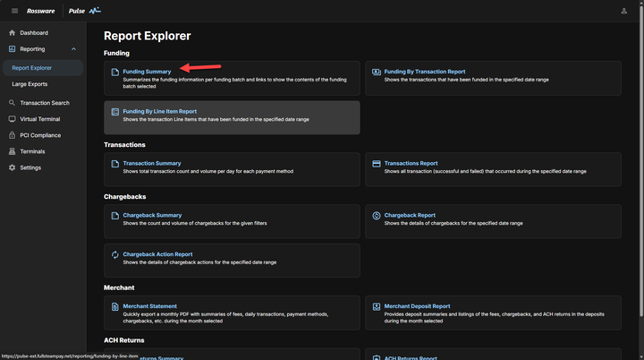Image resolution: width=644 pixels, height=360 pixels.
Task: Open the Merchant Deposit Report
Action: pyautogui.click(x=417, y=306)
